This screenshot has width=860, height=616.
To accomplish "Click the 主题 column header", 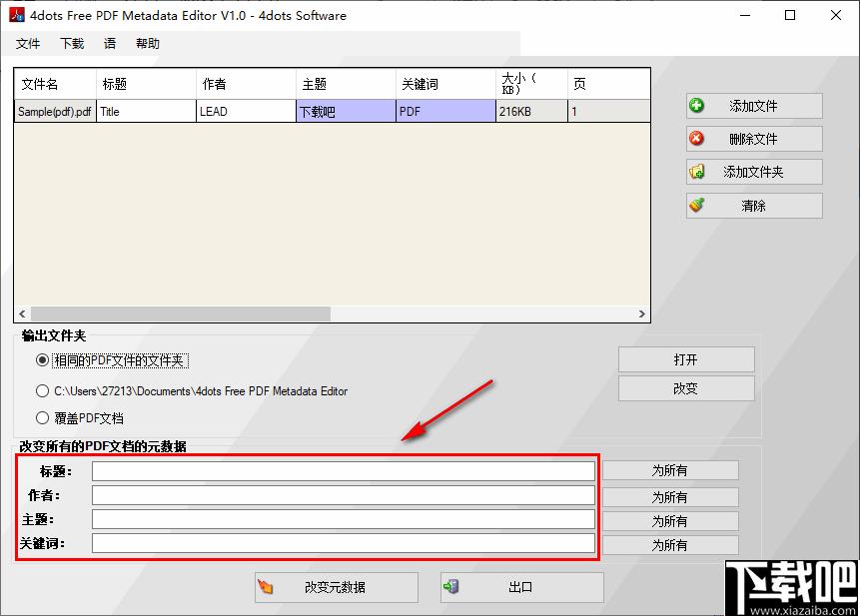I will tap(346, 84).
